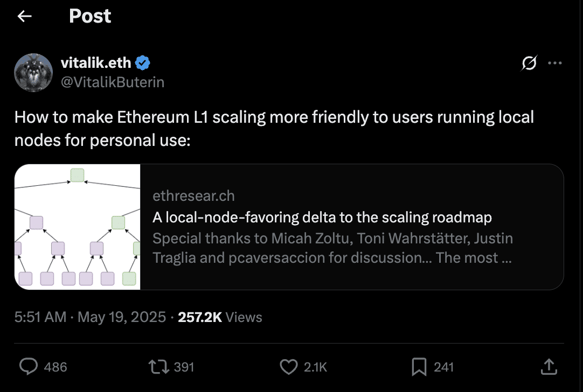The image size is (583, 392).
Task: Open the @VitalikButerin handle link
Action: (x=113, y=82)
